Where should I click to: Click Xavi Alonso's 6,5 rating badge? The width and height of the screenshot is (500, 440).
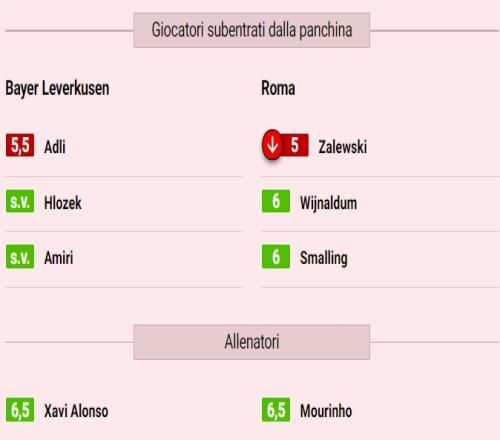pos(20,410)
